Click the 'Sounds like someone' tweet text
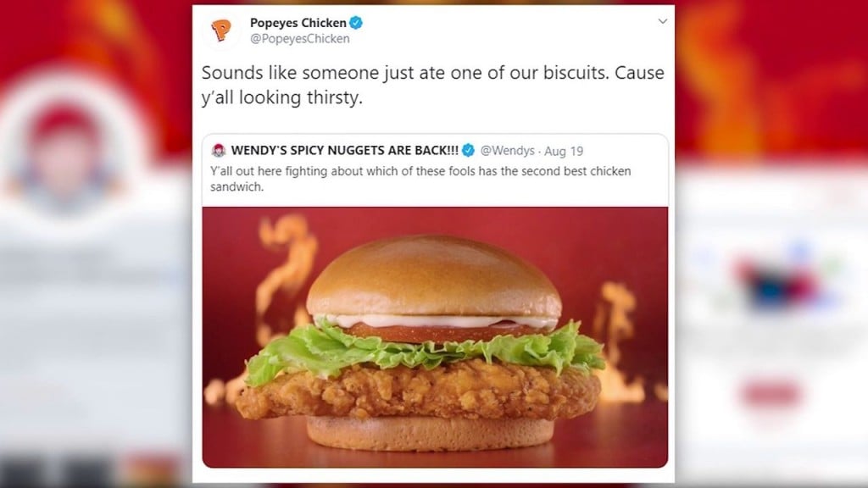 click(432, 85)
